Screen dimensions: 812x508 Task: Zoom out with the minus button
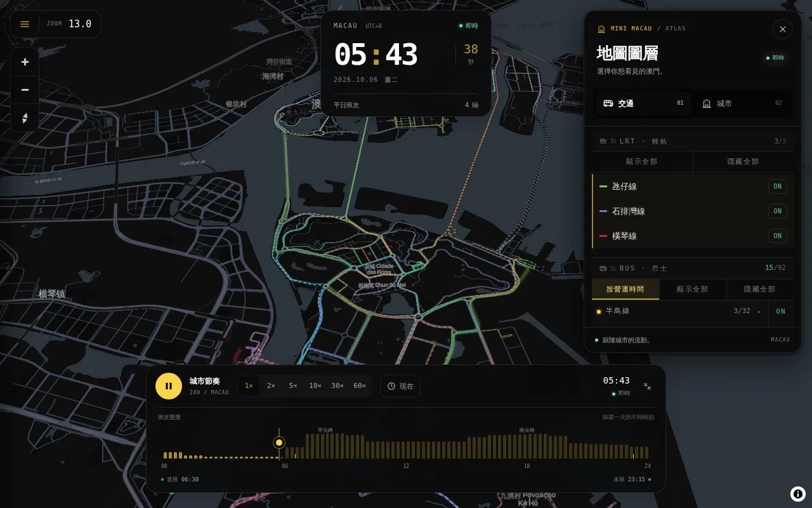click(x=25, y=90)
